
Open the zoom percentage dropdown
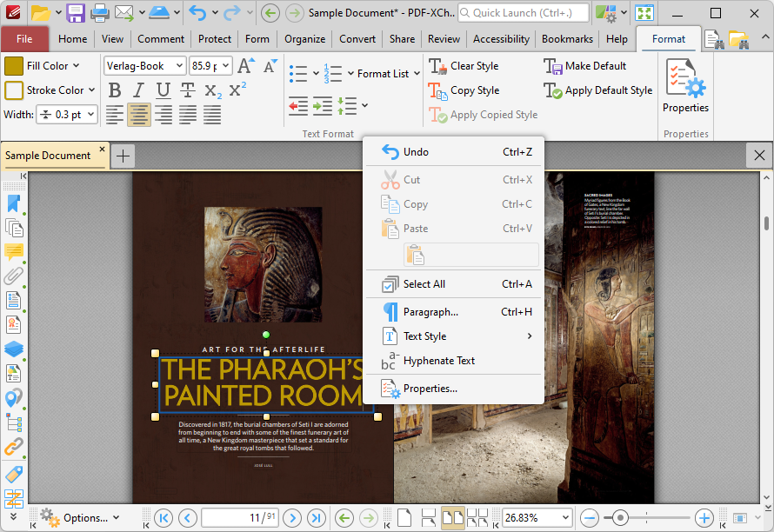[565, 518]
